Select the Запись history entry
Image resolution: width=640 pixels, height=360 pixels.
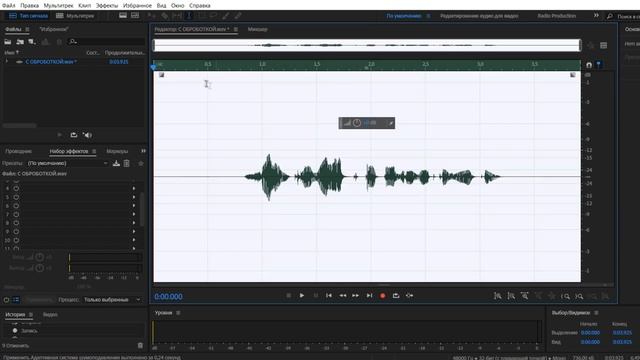(x=29, y=331)
